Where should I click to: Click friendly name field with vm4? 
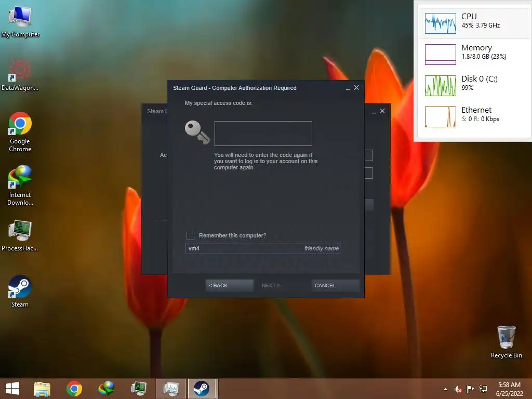(262, 248)
